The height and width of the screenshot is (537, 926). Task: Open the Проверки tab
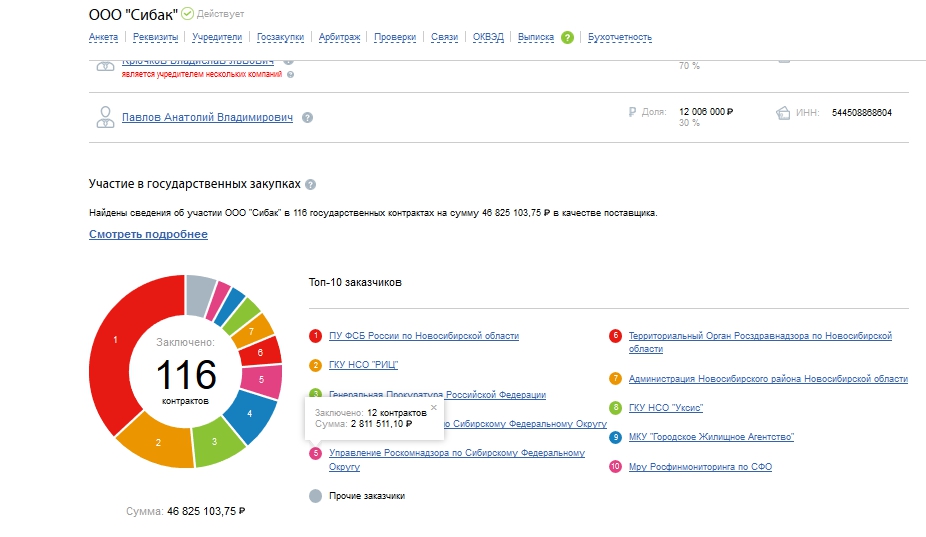[394, 37]
